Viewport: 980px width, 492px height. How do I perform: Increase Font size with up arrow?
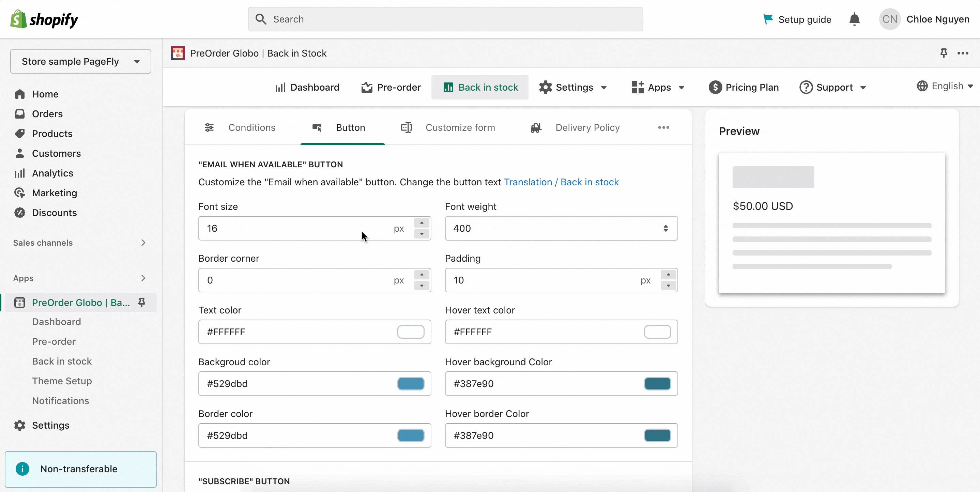pos(422,222)
